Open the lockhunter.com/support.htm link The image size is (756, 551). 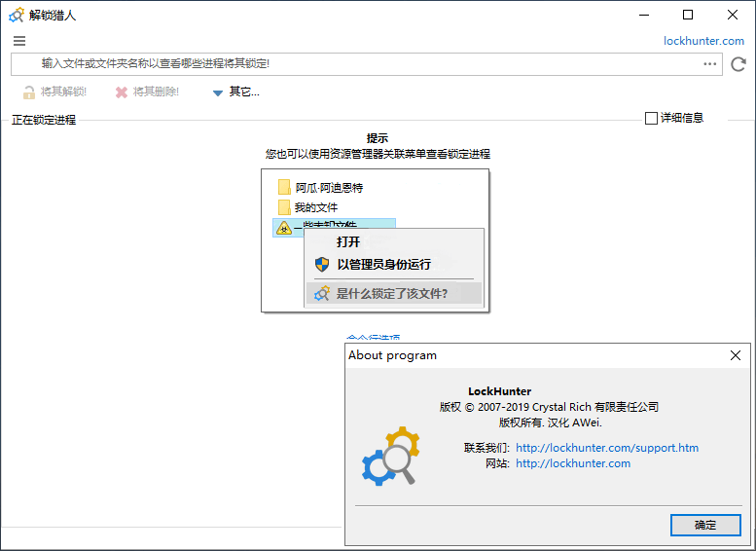pyautogui.click(x=607, y=448)
